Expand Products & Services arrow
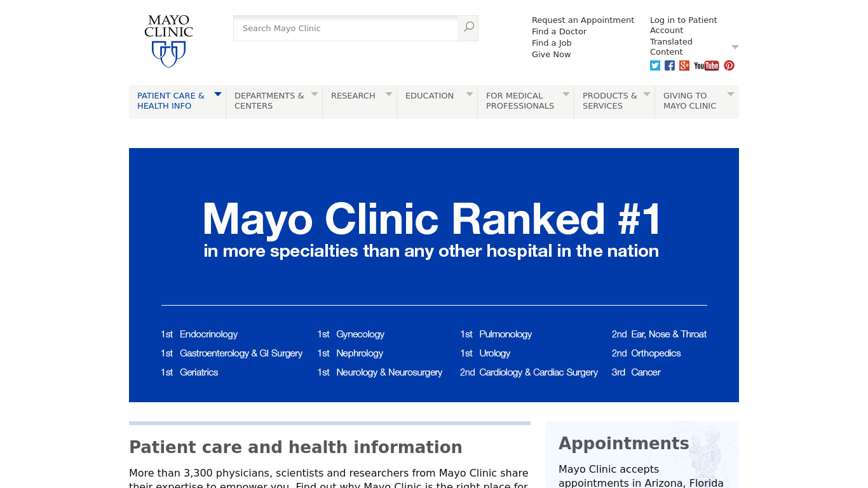868x488 pixels. [x=647, y=94]
